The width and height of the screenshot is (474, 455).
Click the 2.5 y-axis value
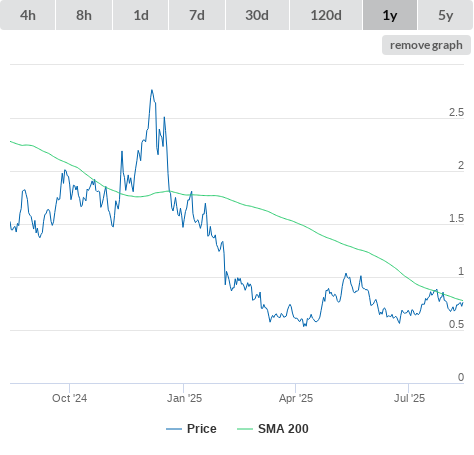click(x=456, y=112)
